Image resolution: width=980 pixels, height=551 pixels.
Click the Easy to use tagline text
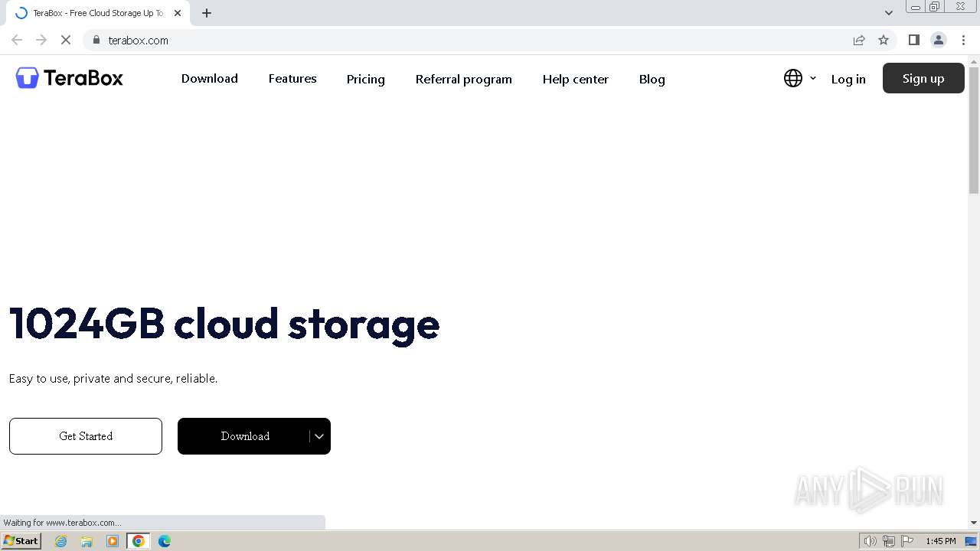pyautogui.click(x=113, y=379)
